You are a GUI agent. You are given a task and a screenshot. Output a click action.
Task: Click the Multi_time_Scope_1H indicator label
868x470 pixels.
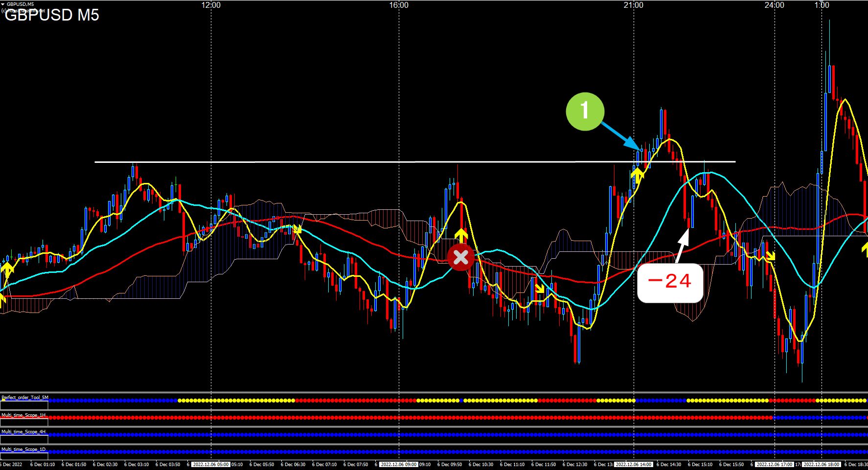click(23, 415)
